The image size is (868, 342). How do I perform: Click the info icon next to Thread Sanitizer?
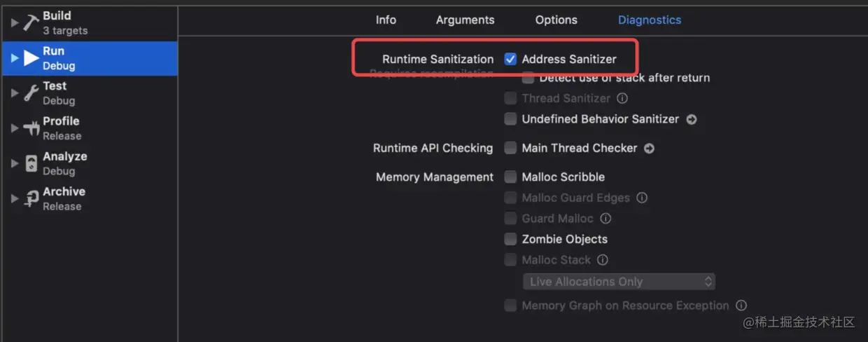622,99
